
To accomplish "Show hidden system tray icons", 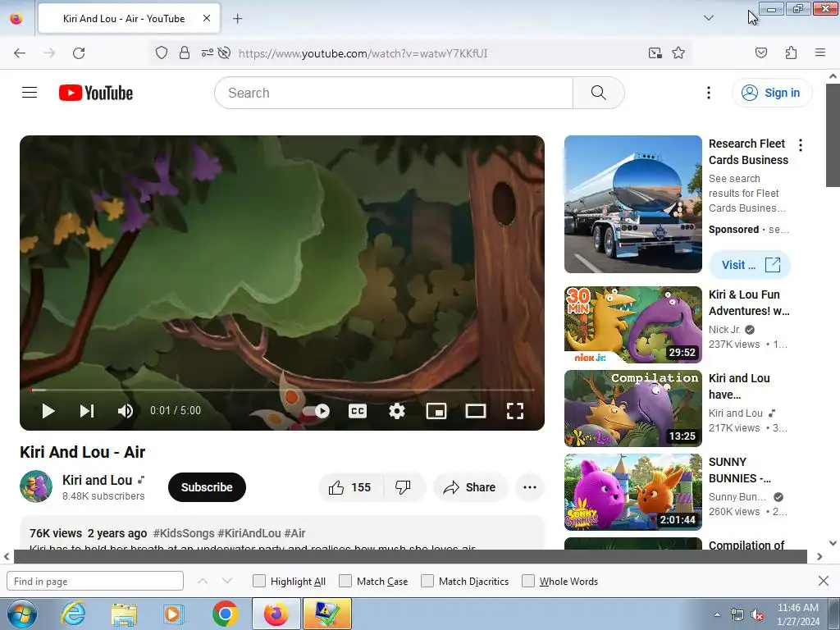I will 717,615.
